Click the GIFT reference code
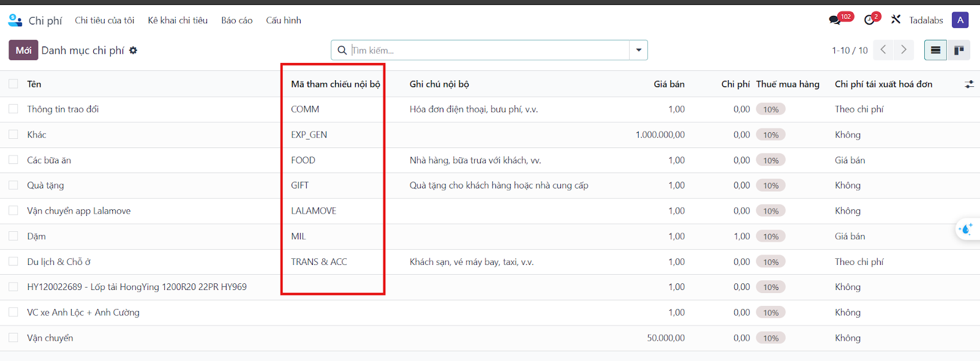The height and width of the screenshot is (361, 980). click(300, 185)
